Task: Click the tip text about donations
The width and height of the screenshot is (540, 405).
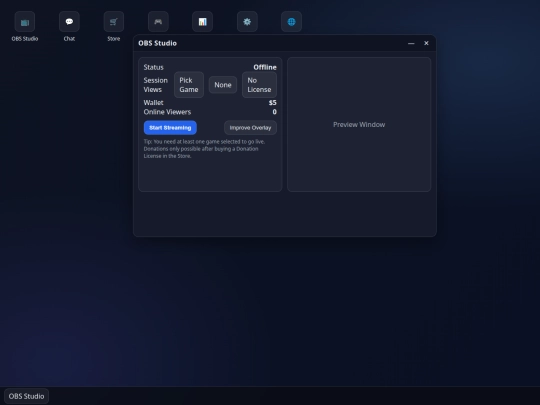Action: pyautogui.click(x=204, y=149)
